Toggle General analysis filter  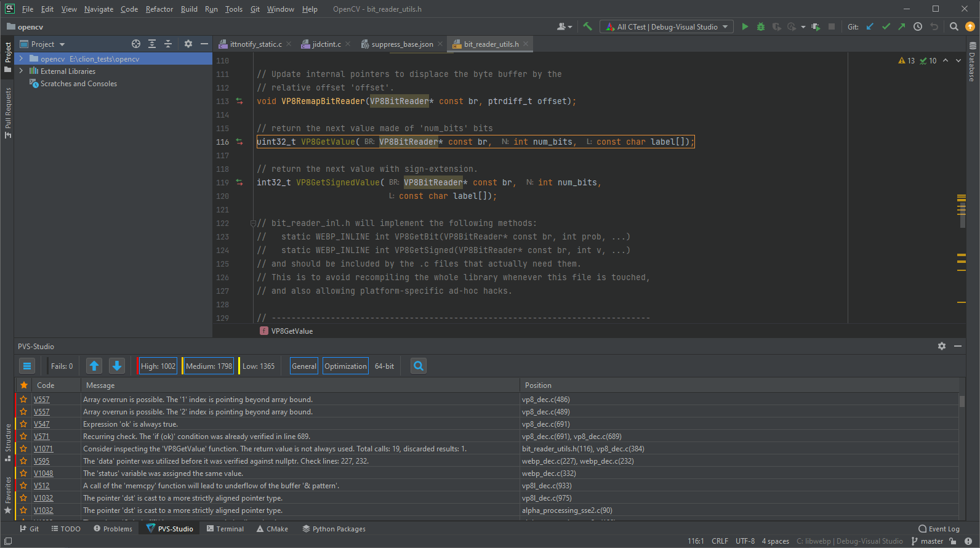[304, 366]
